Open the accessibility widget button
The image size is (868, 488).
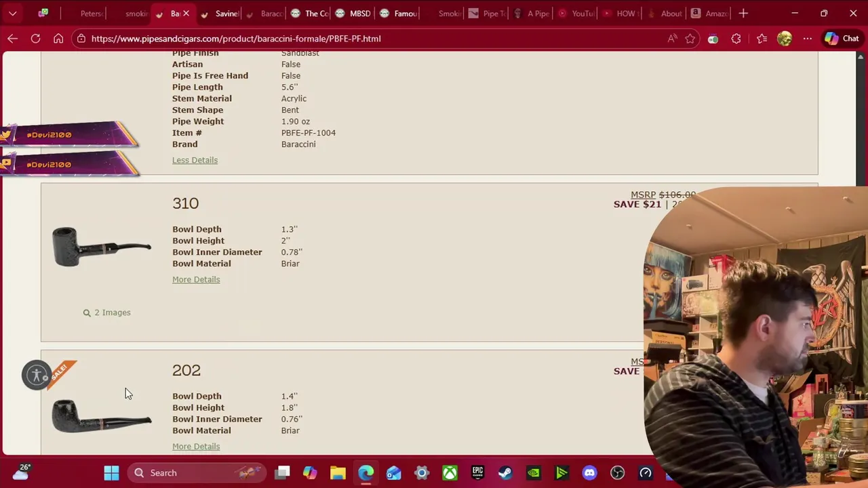[x=37, y=375]
